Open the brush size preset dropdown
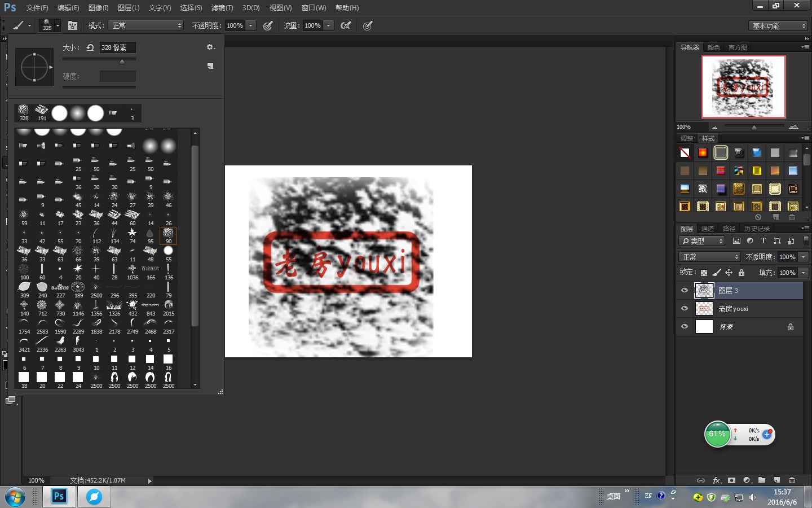The image size is (812, 508). pyautogui.click(x=57, y=25)
